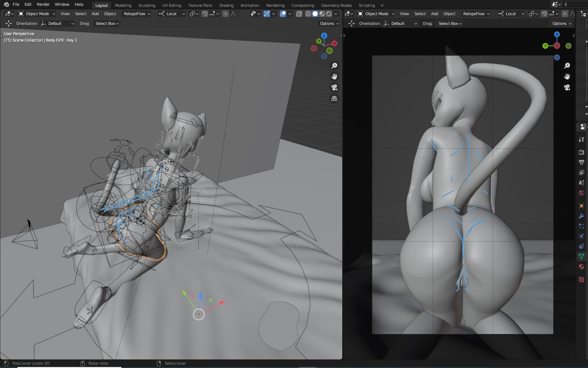The height and width of the screenshot is (368, 588).
Task: Open Default orientation dropdown in left viewport
Action: (58, 23)
